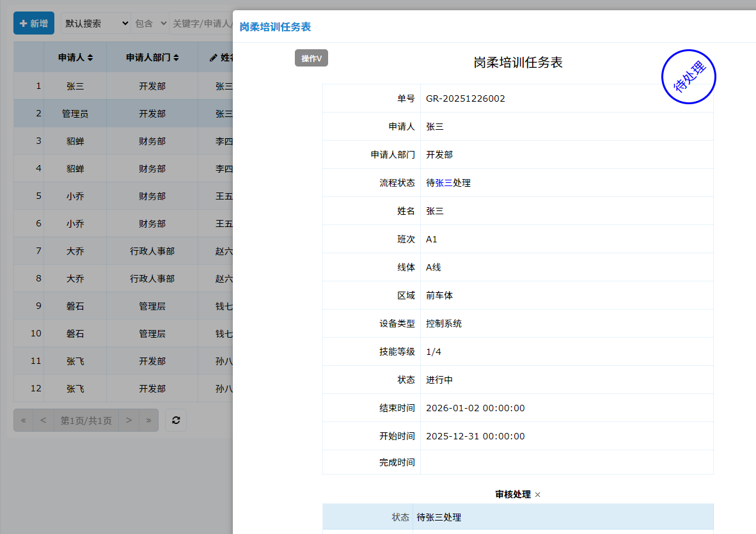
Task: Click the keyword search input field
Action: [x=201, y=24]
